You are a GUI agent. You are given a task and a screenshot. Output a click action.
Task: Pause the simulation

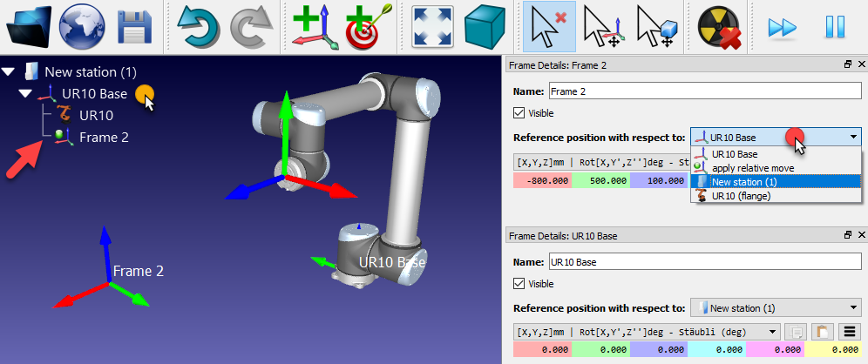coord(834,27)
